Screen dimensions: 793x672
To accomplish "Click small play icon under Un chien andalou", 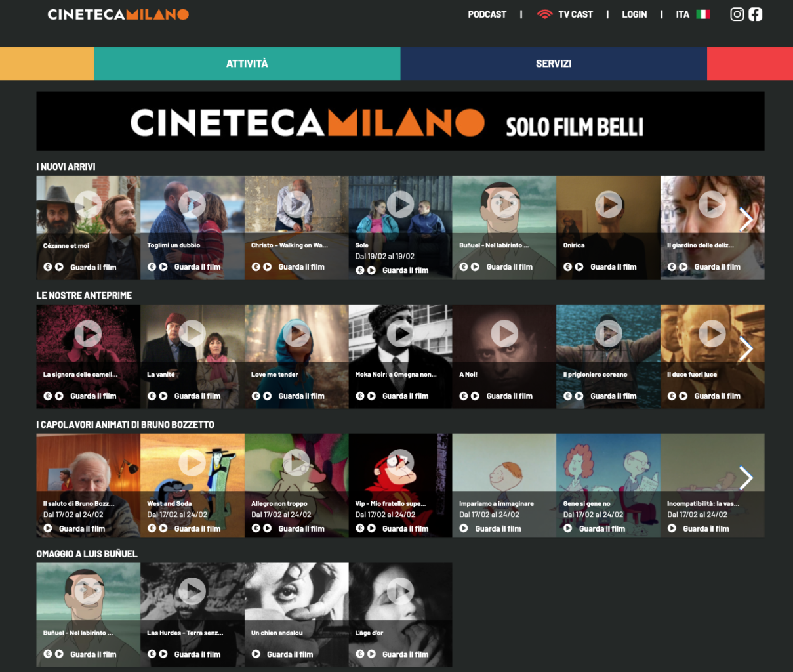I will click(x=256, y=654).
